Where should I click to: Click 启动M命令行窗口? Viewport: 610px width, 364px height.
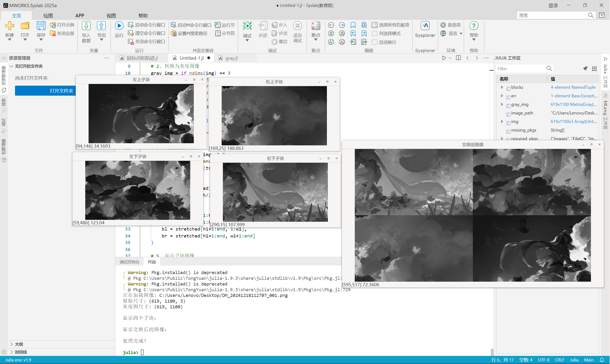191,25
